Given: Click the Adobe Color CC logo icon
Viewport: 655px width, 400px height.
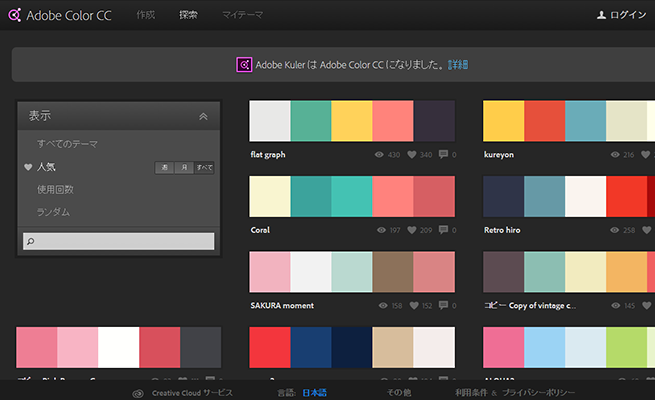Looking at the screenshot, I should (x=15, y=15).
